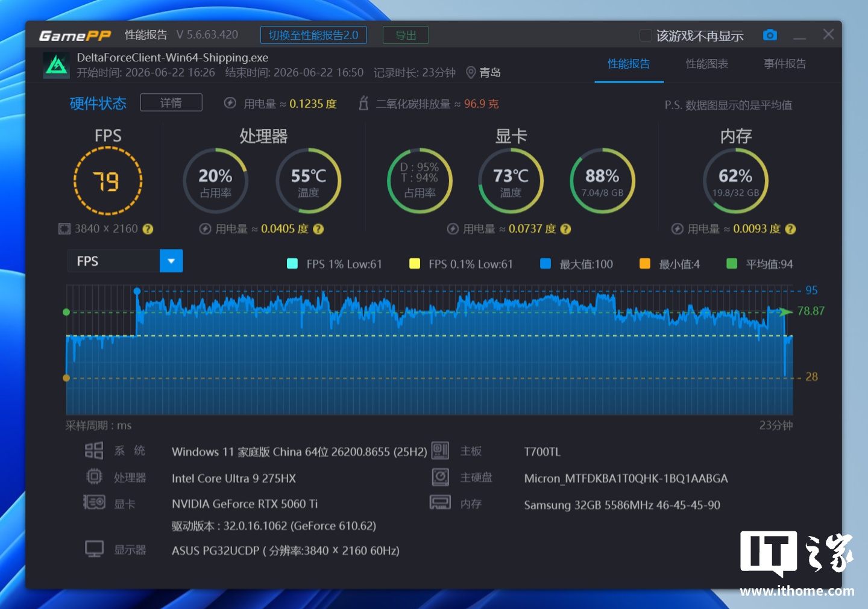Open the 性能图表 tab
This screenshot has height=609, width=868.
[707, 64]
